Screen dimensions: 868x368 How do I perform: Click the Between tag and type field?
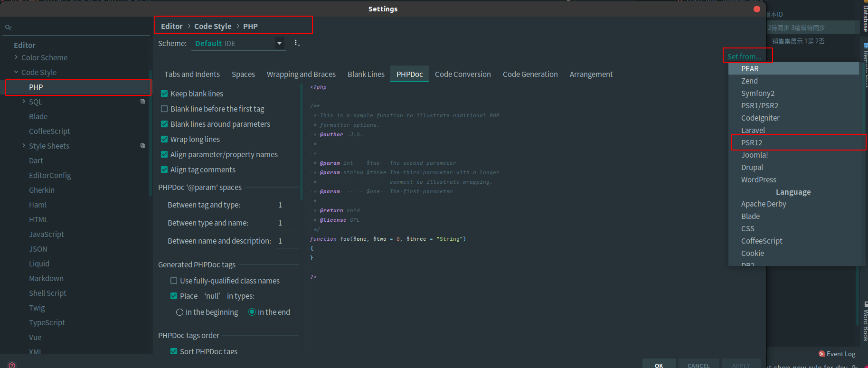(287, 205)
